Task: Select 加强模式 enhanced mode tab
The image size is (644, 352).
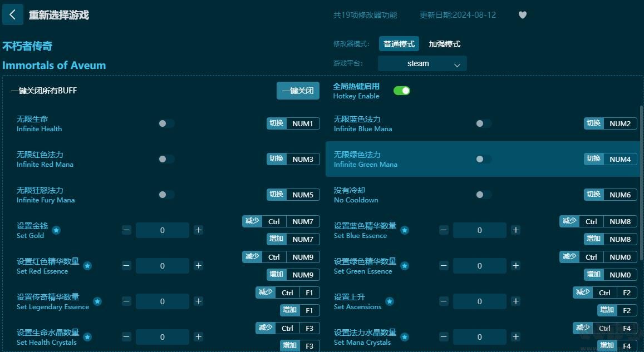Action: tap(444, 44)
